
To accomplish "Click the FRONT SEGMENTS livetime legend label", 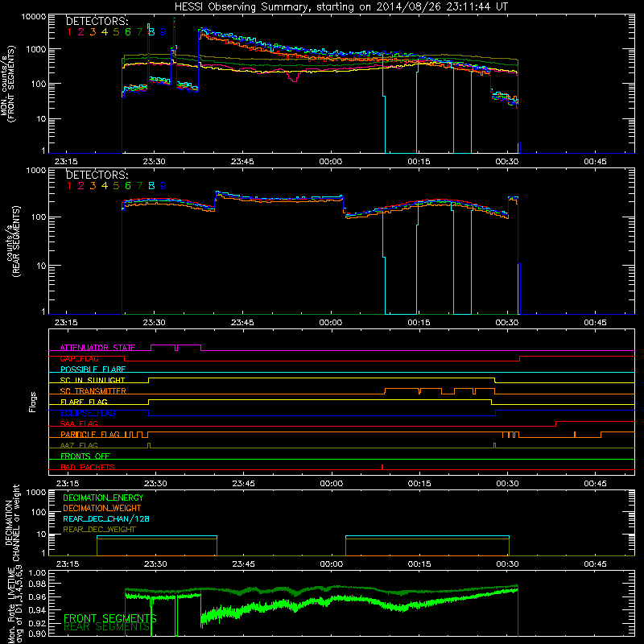I will (110, 618).
